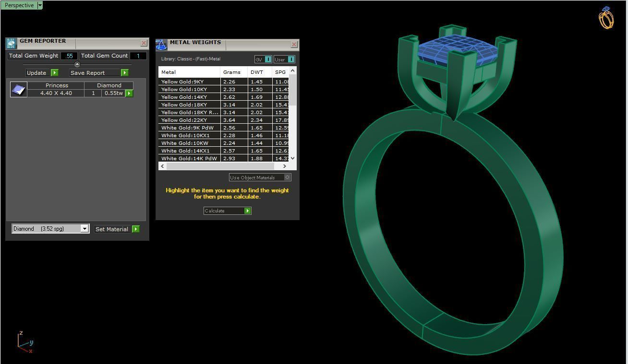The height and width of the screenshot is (364, 628).
Task: Click the orange ring icon in viewport corner
Action: point(606,18)
